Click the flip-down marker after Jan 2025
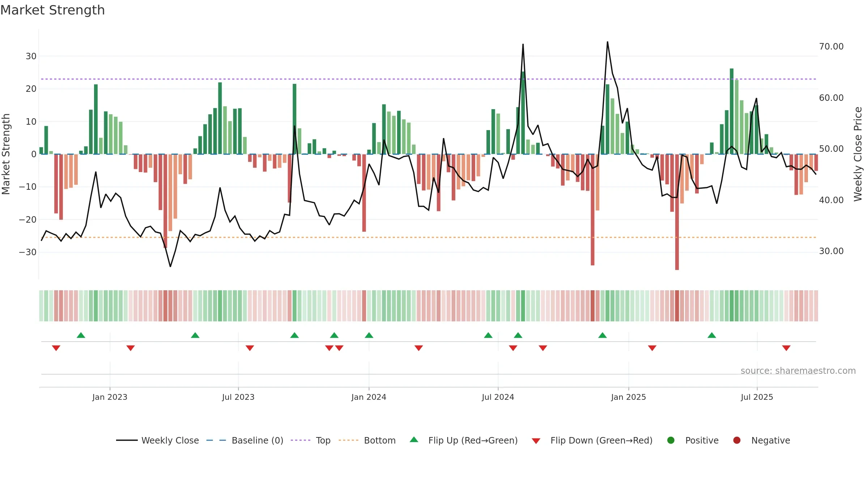Viewport: 868px width, 488px height. pyautogui.click(x=652, y=348)
